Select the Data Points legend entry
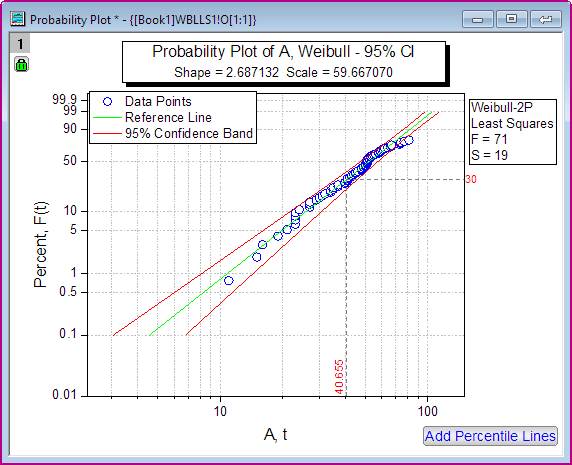Viewport: 572px width, 465px height. tap(158, 101)
